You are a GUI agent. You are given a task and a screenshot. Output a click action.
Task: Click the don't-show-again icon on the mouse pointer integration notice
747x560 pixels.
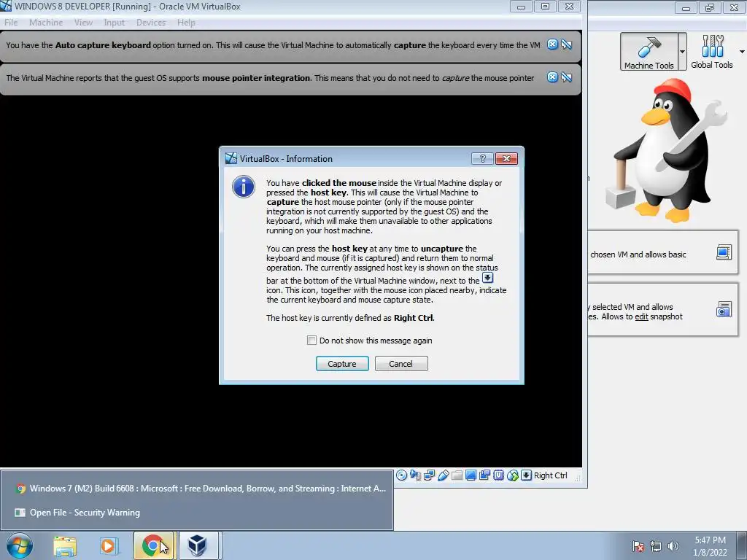click(x=566, y=77)
